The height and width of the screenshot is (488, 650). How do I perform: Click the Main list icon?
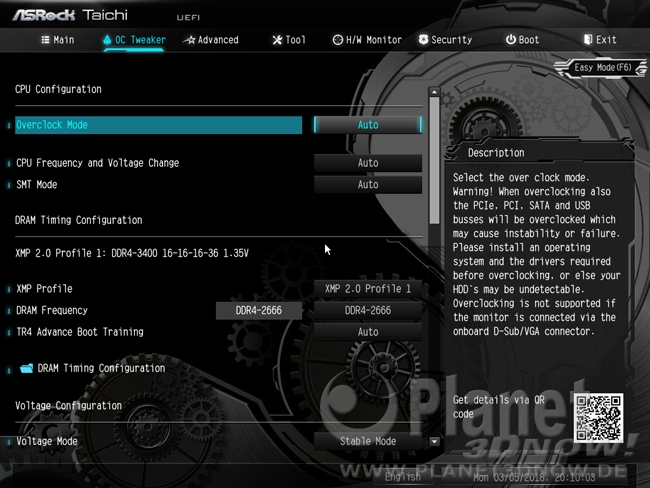[45, 40]
